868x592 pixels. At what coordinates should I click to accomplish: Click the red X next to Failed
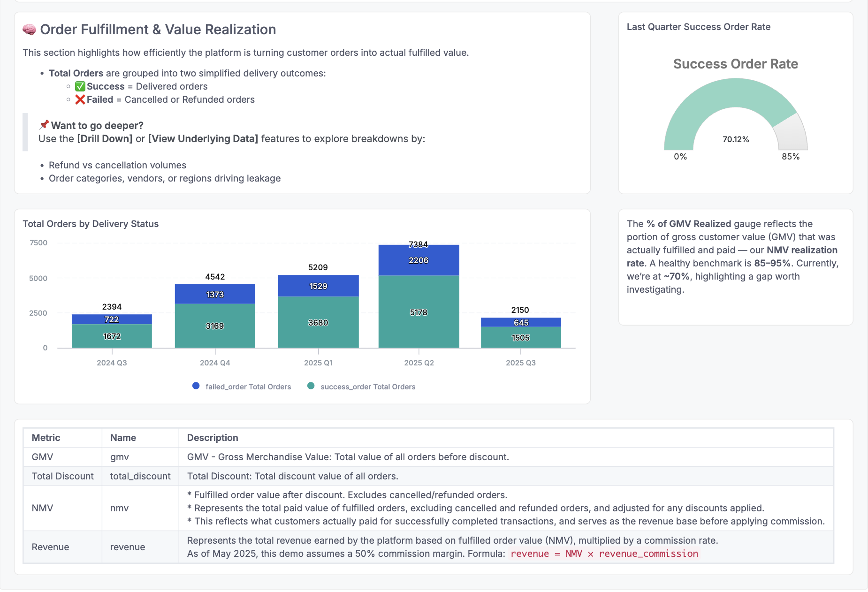point(80,99)
